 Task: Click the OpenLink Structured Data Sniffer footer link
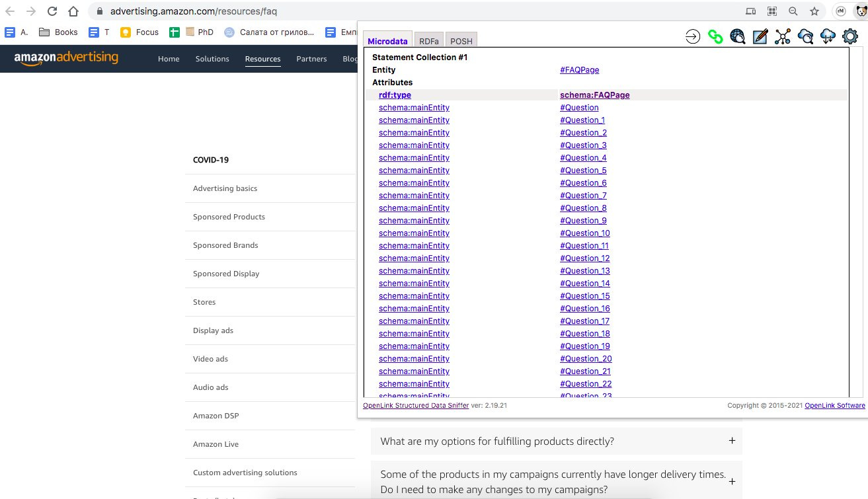(416, 405)
